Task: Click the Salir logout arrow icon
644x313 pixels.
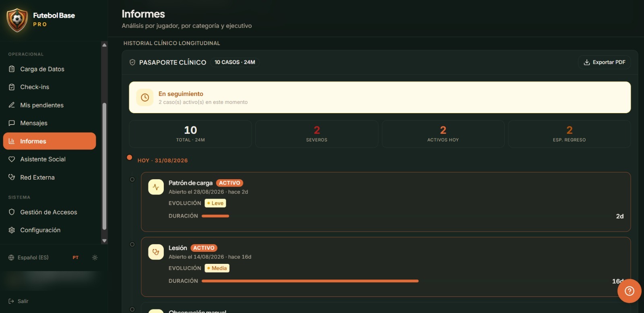Action: point(11,301)
